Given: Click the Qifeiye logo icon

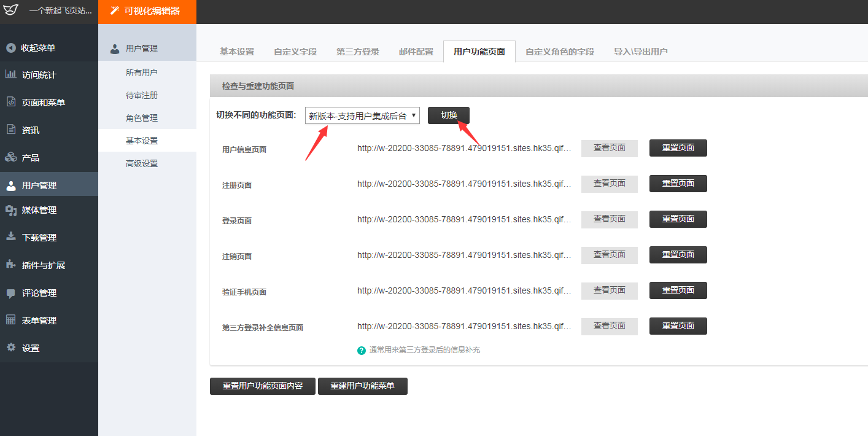Looking at the screenshot, I should click(11, 10).
